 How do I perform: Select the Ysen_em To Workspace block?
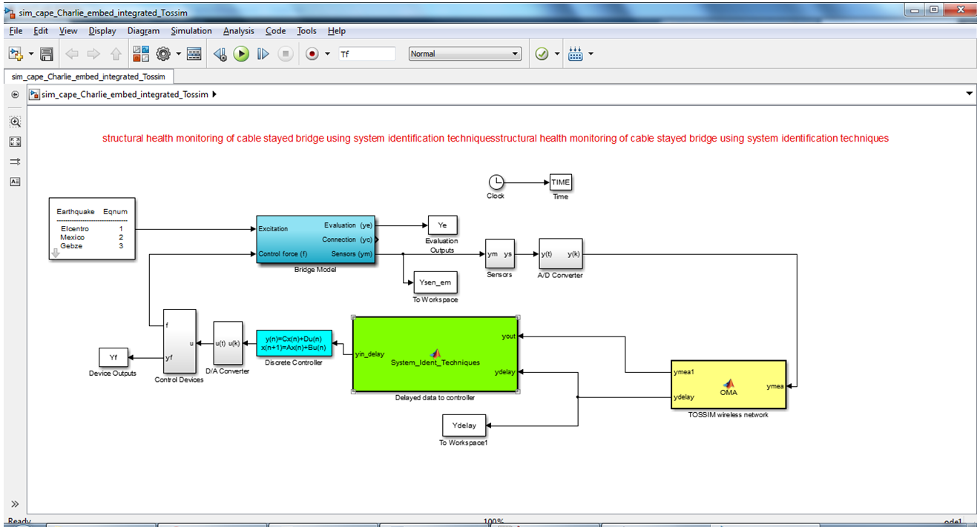(x=435, y=282)
